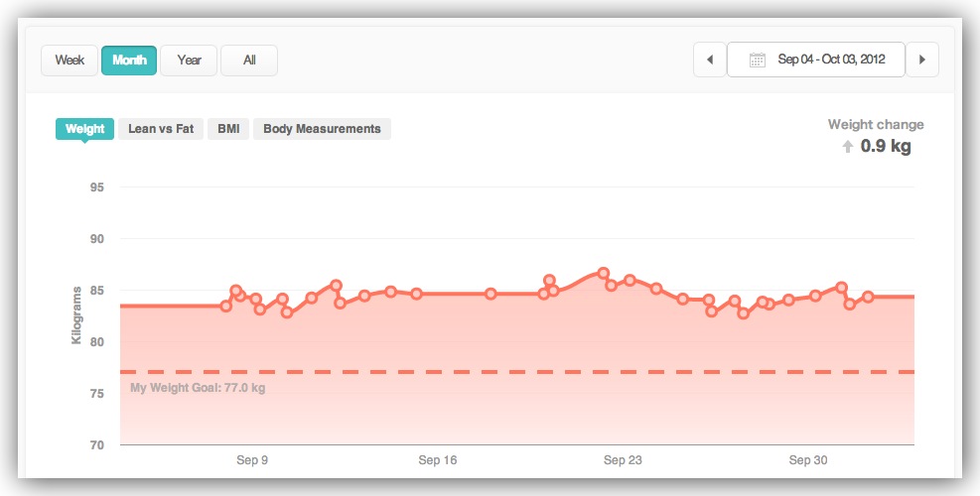Click the calendar icon in date picker

click(x=757, y=61)
